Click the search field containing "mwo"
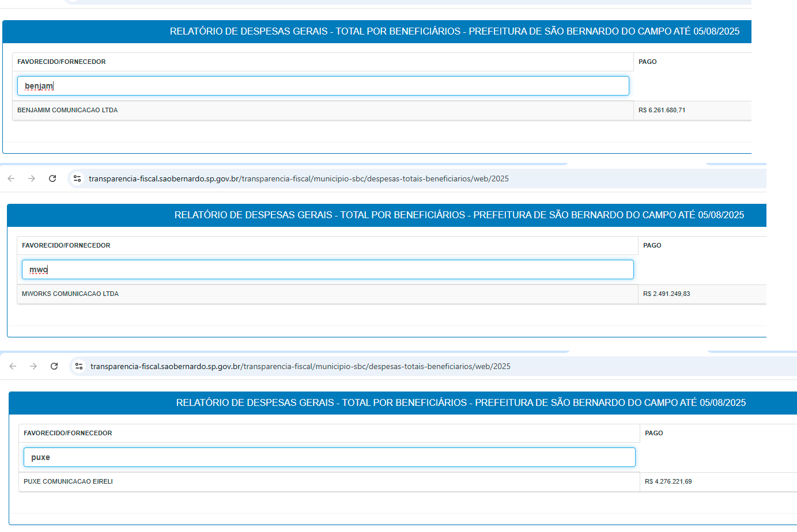This screenshot has width=797, height=532. [x=327, y=269]
